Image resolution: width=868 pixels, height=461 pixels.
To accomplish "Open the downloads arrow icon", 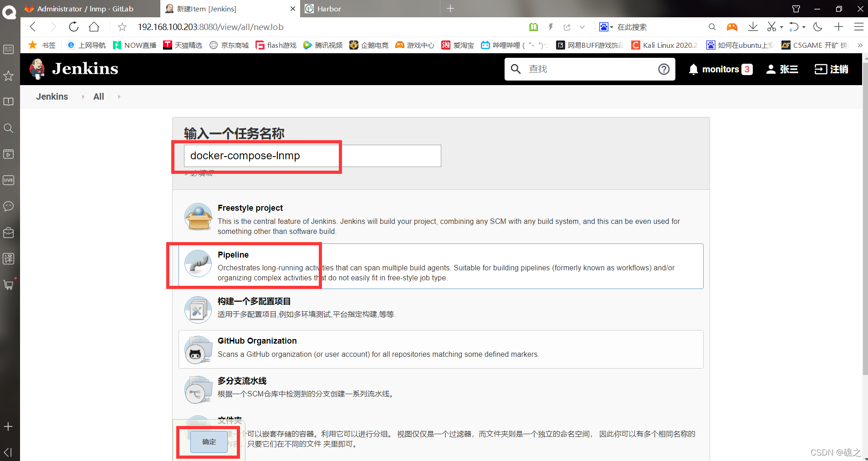I will (x=753, y=27).
